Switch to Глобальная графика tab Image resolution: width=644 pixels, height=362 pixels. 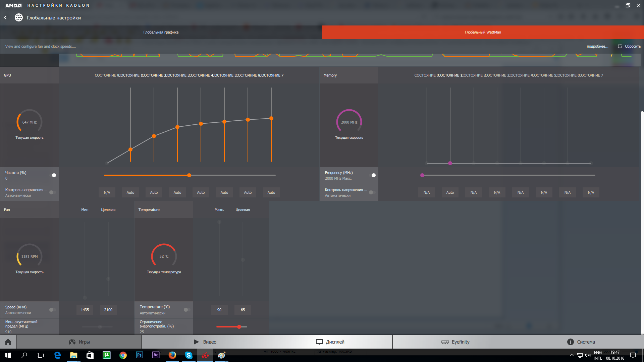(x=161, y=32)
